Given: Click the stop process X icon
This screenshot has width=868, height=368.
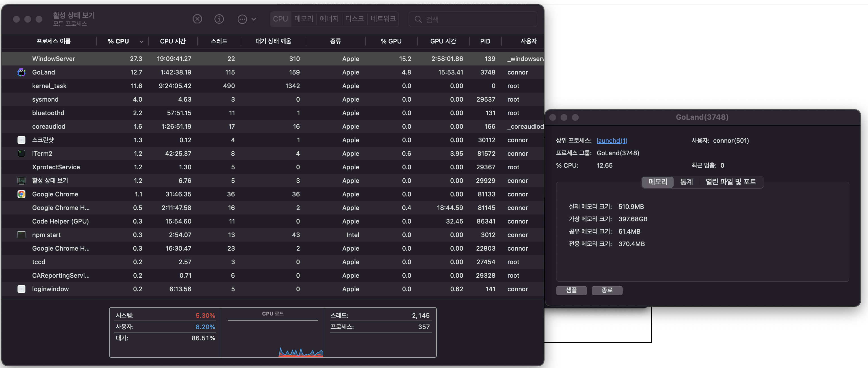Looking at the screenshot, I should 197,19.
